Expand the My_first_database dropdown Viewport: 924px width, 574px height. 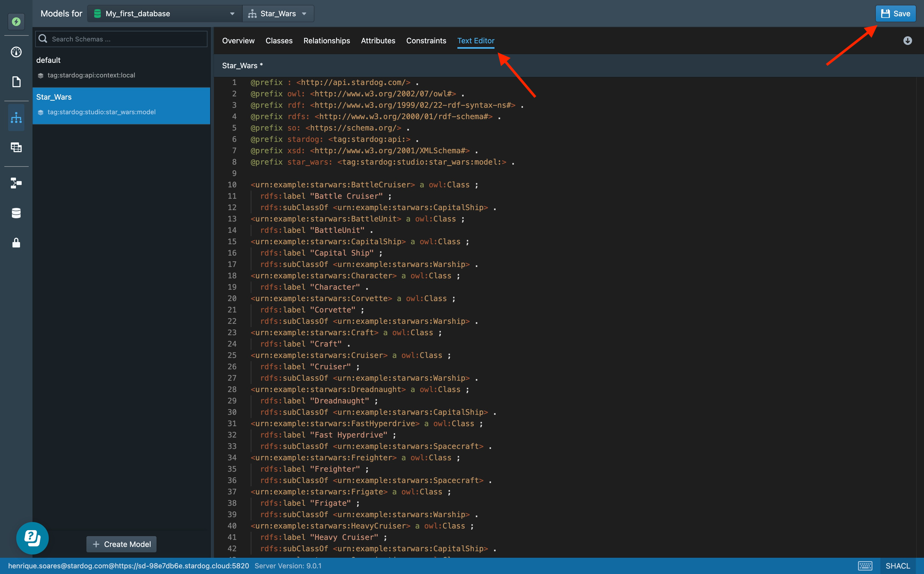(164, 14)
